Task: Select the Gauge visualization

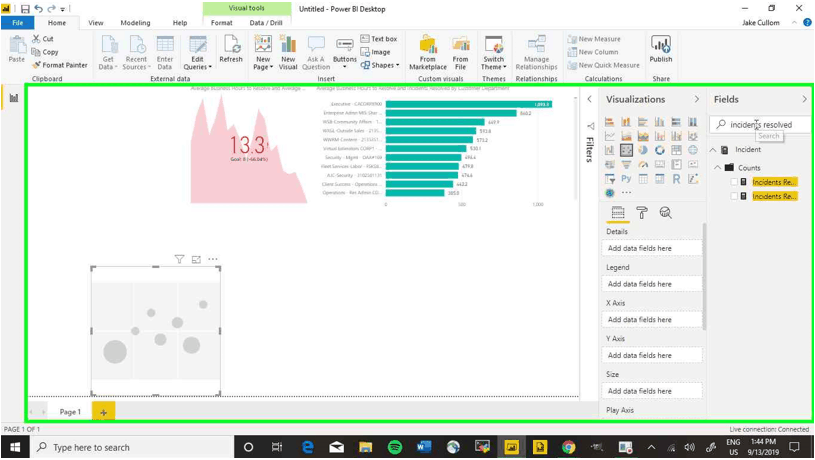Action: [643, 164]
